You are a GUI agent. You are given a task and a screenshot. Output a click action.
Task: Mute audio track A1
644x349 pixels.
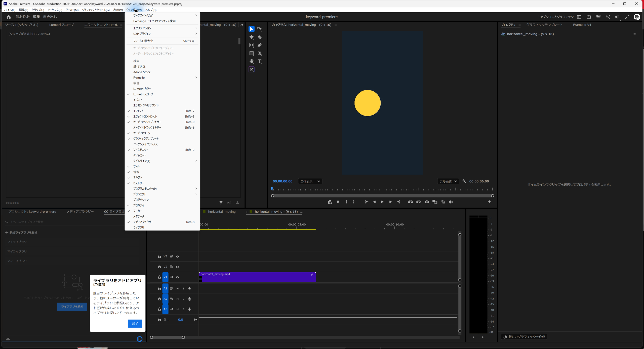177,289
